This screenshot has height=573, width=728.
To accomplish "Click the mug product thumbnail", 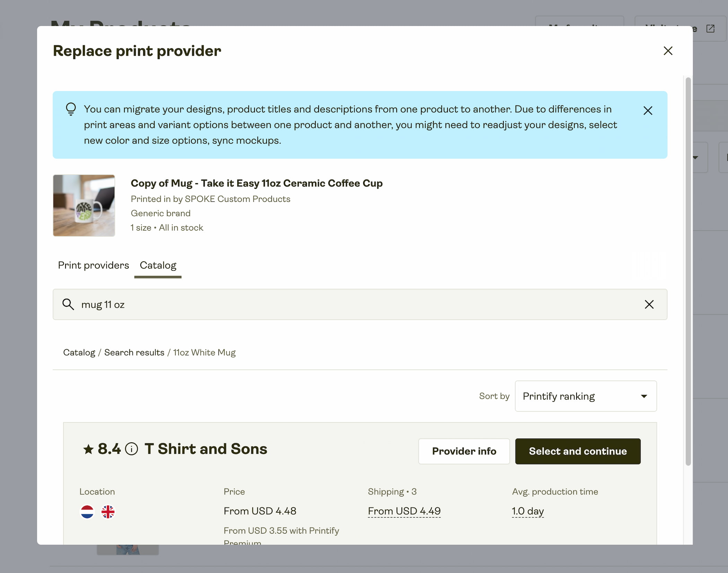I will coord(84,206).
